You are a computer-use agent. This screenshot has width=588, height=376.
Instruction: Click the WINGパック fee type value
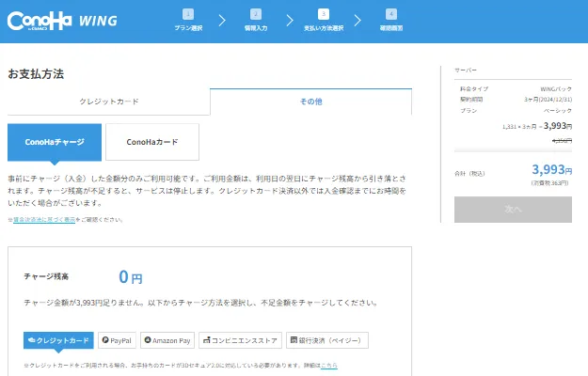click(x=556, y=89)
